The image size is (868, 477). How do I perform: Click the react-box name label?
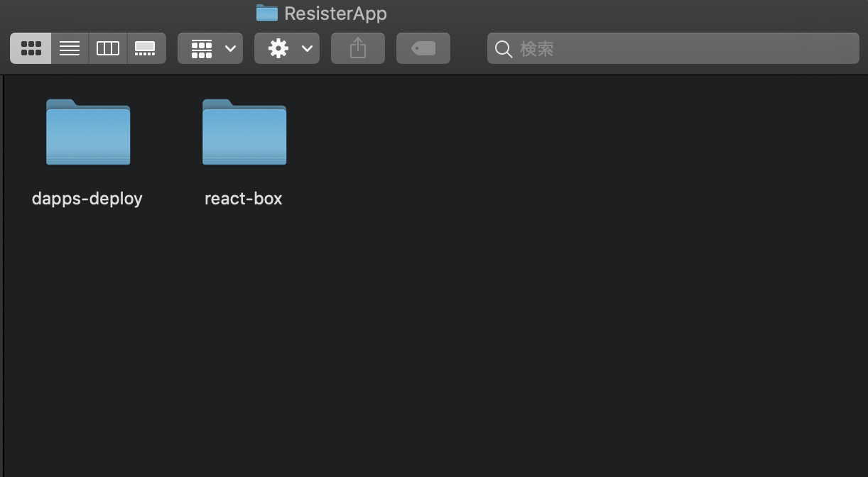tap(244, 199)
